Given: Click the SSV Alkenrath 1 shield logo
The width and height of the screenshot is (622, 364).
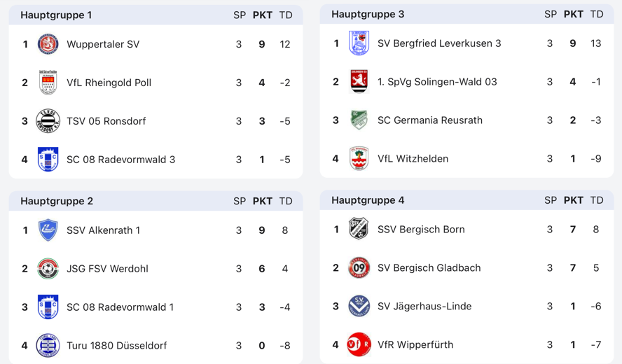Looking at the screenshot, I should (48, 230).
